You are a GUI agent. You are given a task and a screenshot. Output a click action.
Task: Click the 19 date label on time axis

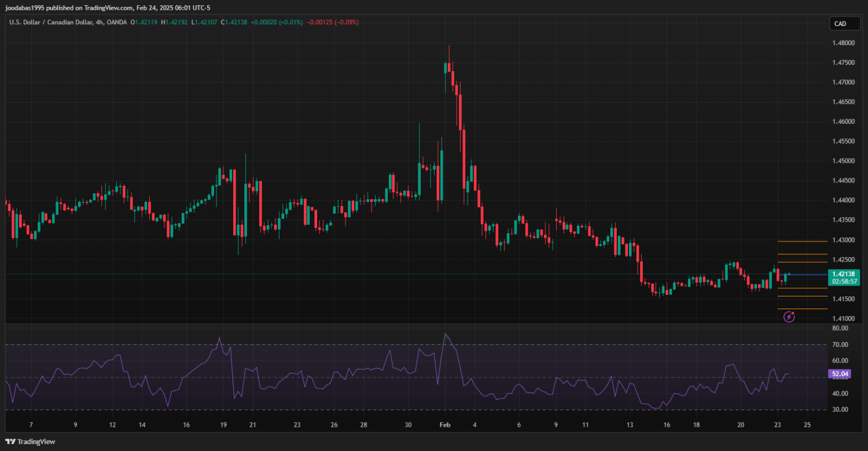click(223, 424)
